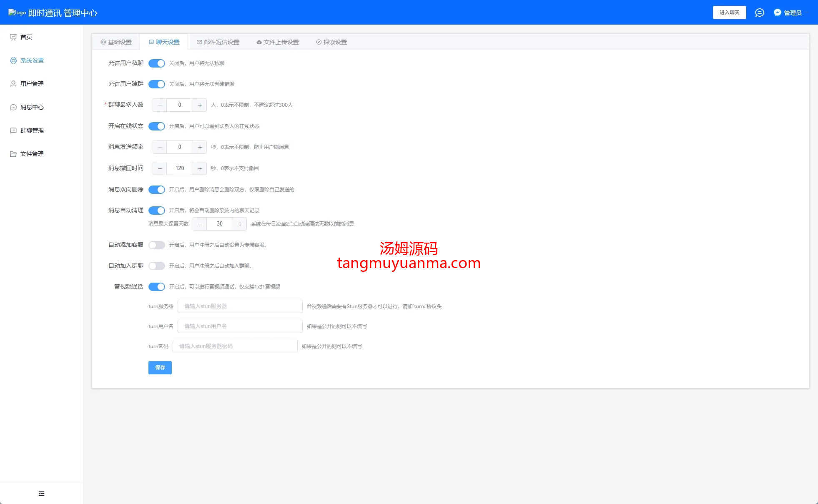Switch to the 基础设置 tab

(116, 42)
